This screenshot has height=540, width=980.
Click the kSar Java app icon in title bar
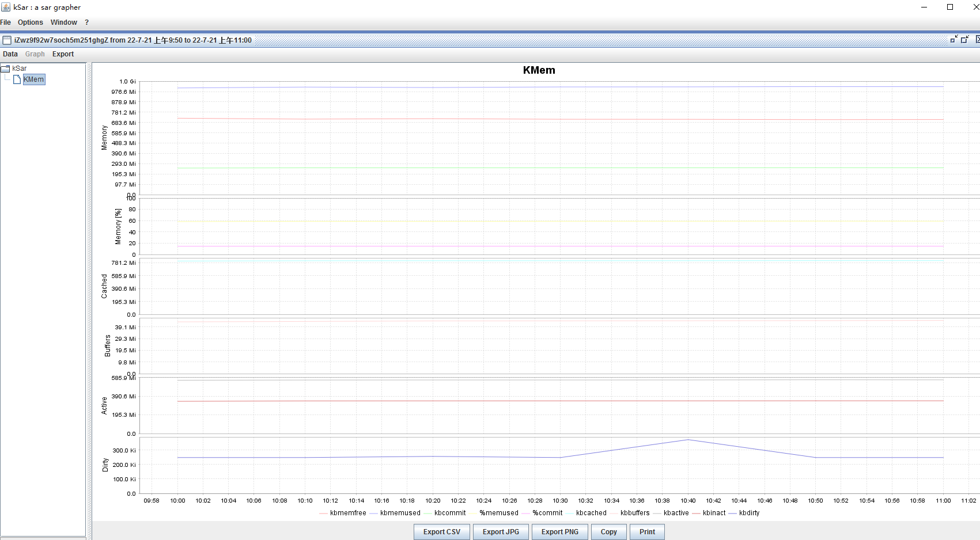6,7
